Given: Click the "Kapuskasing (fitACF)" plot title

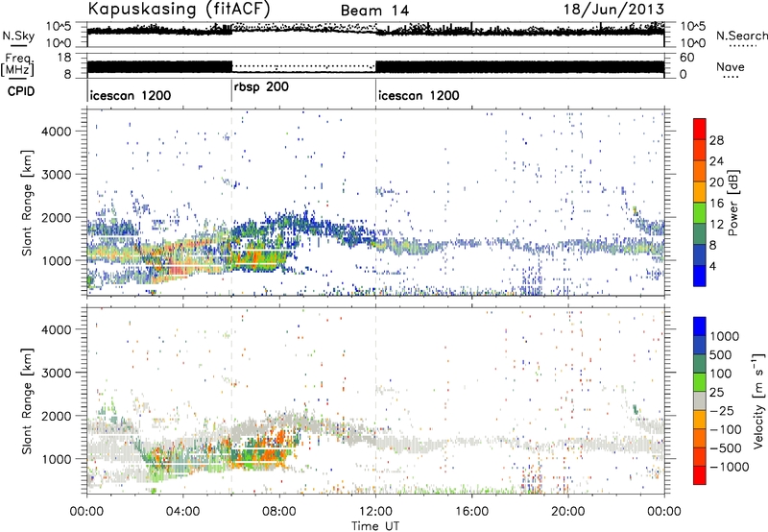Looking at the screenshot, I should pyautogui.click(x=179, y=9).
